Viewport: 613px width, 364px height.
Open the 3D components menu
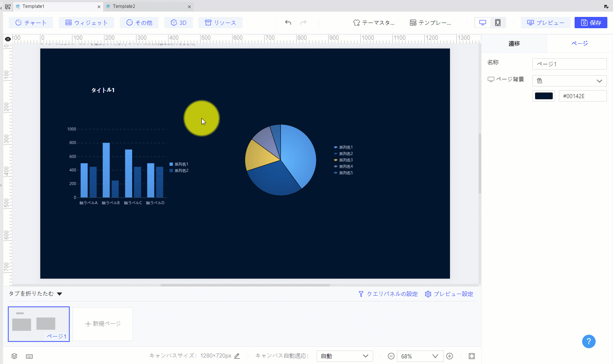click(178, 23)
